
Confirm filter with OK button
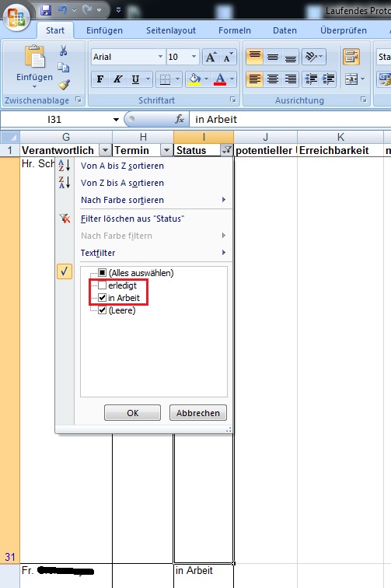coord(132,413)
